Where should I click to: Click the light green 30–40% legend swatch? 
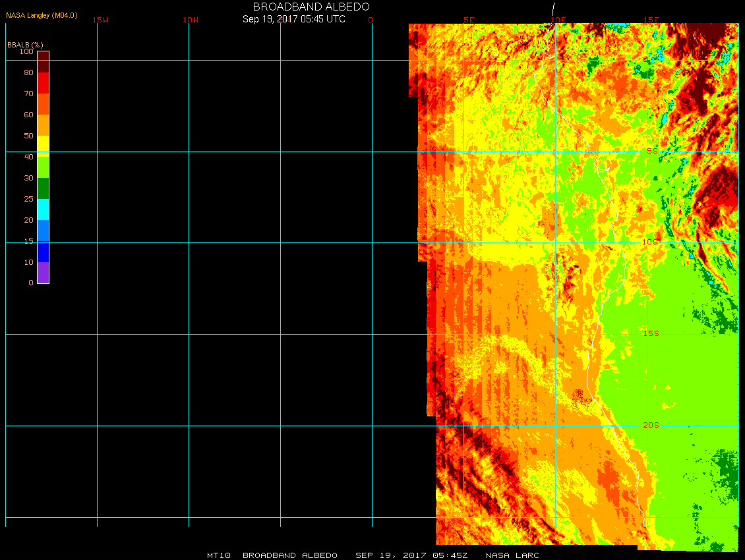[43, 167]
